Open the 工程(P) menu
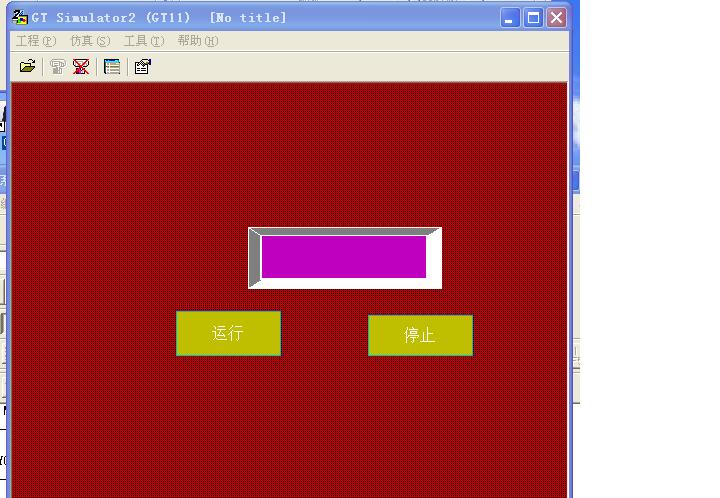The height and width of the screenshot is (498, 720). pyautogui.click(x=36, y=41)
